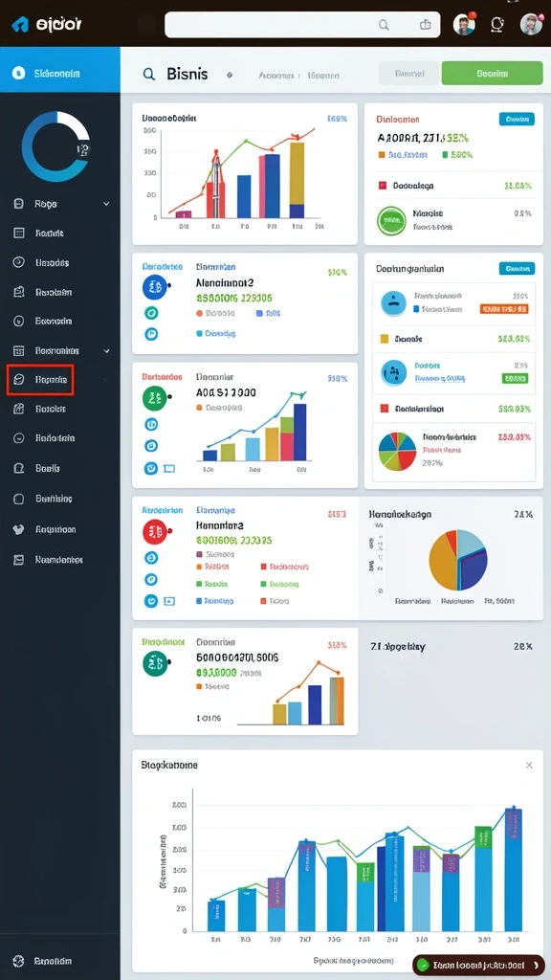Expand the calendar sidebar item's chevron

coord(106,350)
